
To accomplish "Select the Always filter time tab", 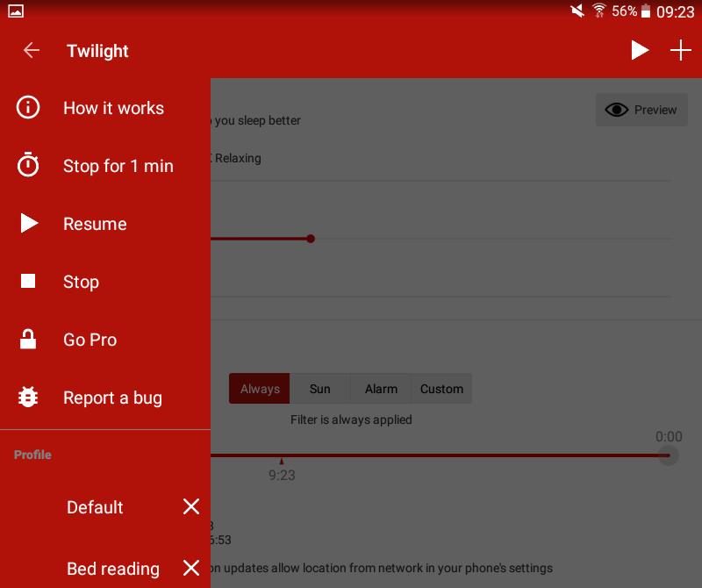I will [x=260, y=389].
